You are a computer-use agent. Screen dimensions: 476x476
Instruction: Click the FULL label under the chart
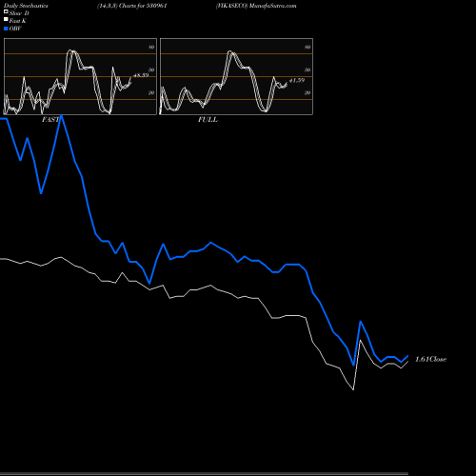[208, 120]
